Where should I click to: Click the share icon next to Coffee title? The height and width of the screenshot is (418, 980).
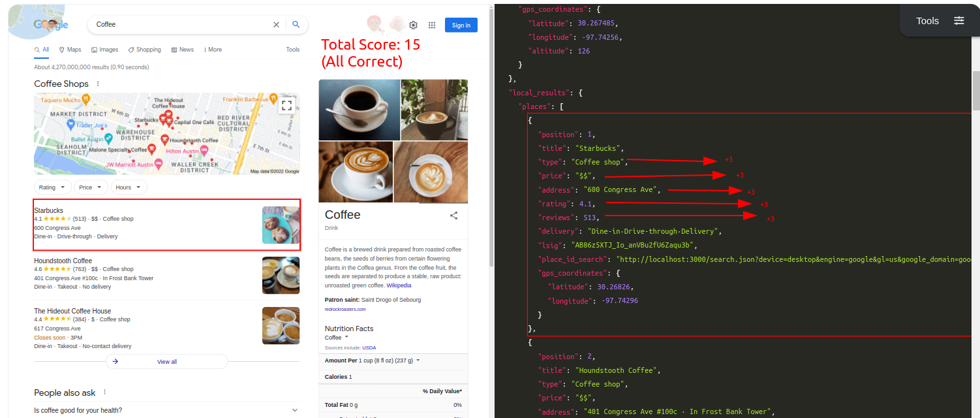(x=453, y=216)
